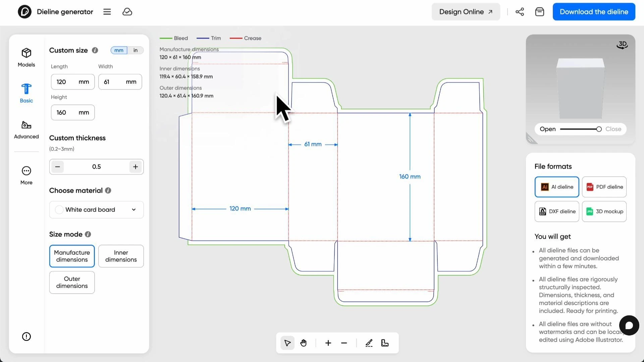Open the More panel options
This screenshot has width=644, height=362.
(26, 175)
